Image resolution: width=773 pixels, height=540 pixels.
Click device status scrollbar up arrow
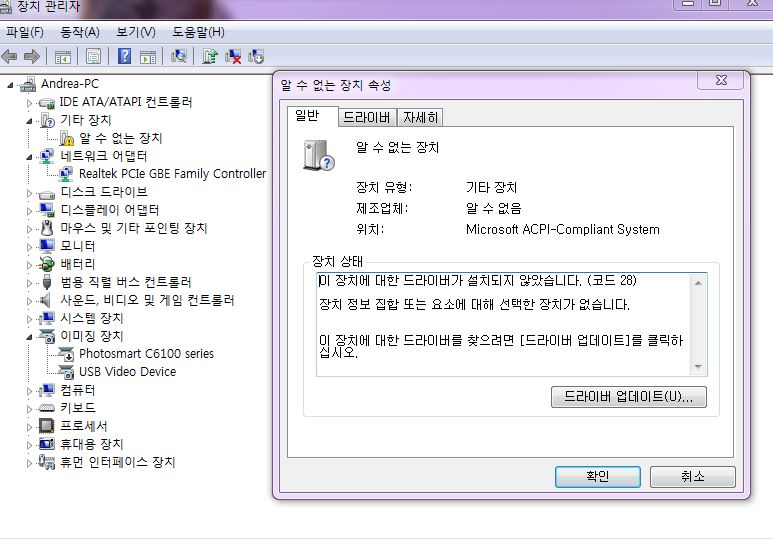(x=698, y=283)
